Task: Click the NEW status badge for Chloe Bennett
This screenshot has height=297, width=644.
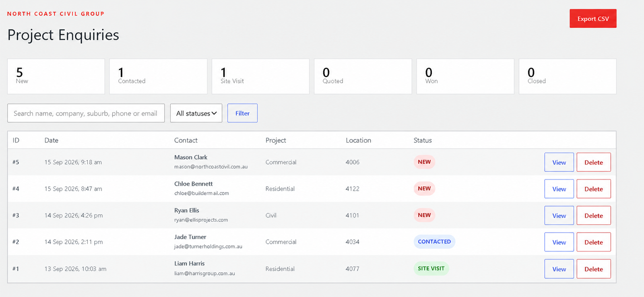Action: pyautogui.click(x=424, y=188)
